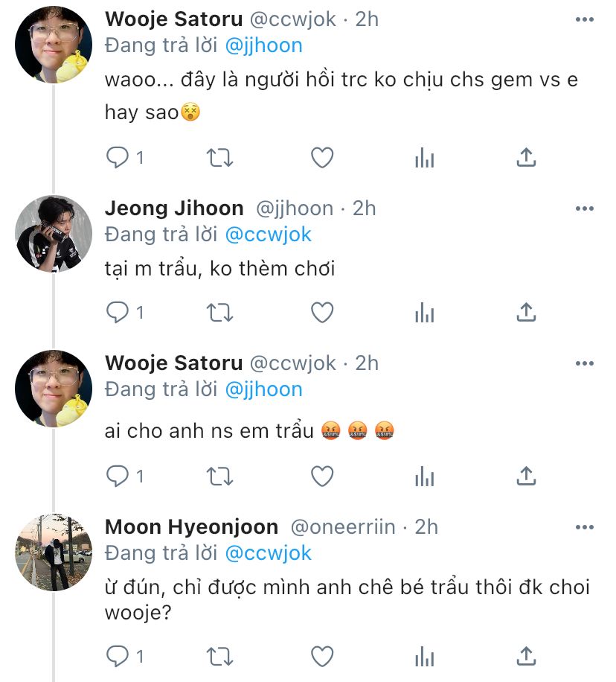Viewport: 616px width, 682px height.
Task: Like Wooje Satoru's first tweet
Action: coord(321,158)
